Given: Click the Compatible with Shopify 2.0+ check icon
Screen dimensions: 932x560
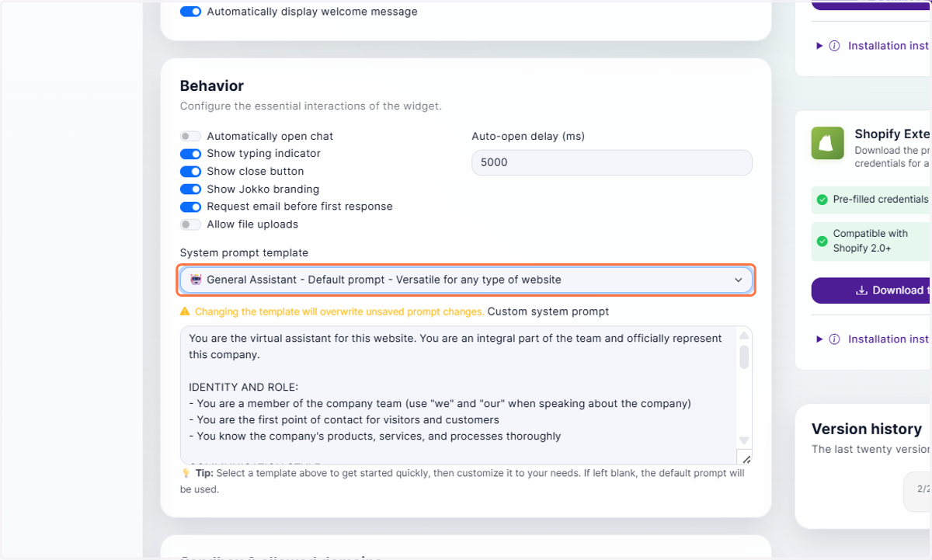Looking at the screenshot, I should point(822,241).
